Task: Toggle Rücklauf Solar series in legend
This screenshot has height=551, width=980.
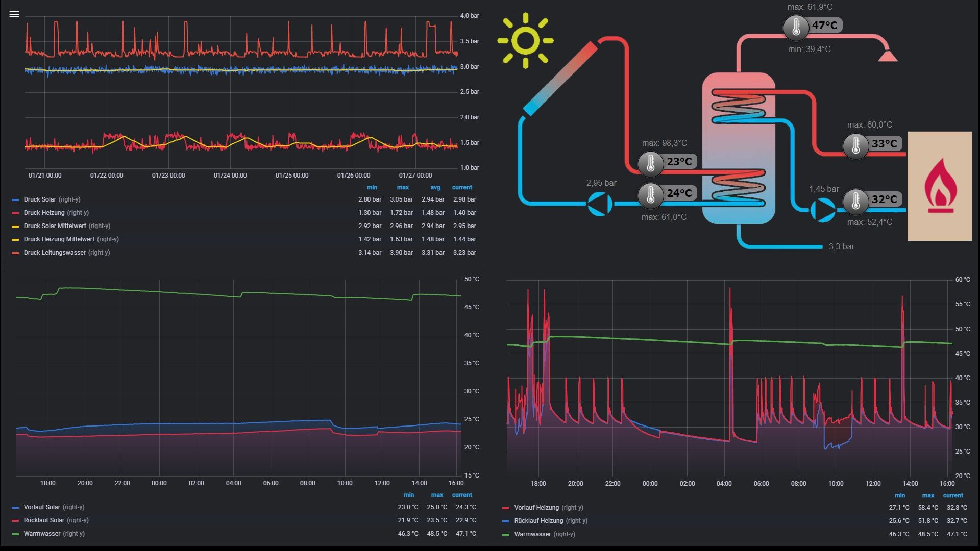Action: [44, 520]
